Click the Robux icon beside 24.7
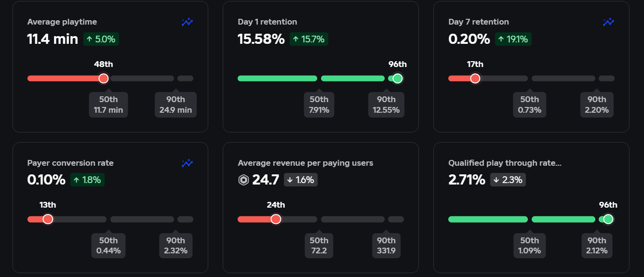This screenshot has height=277, width=644. point(243,180)
